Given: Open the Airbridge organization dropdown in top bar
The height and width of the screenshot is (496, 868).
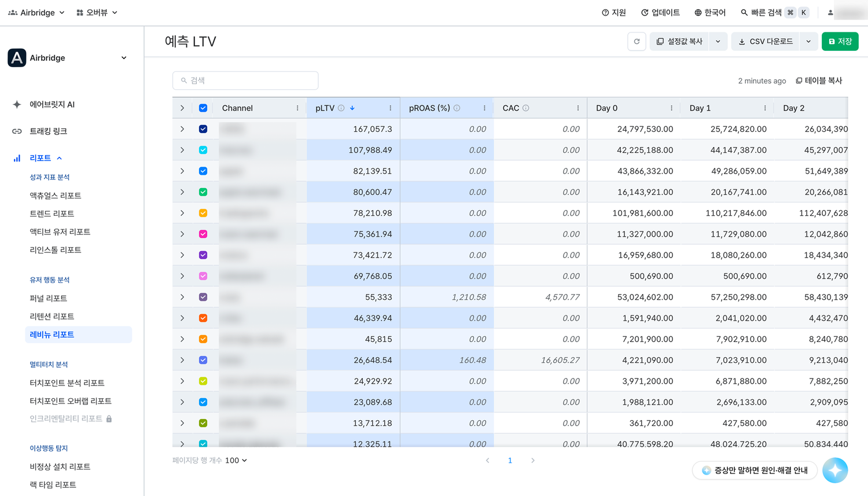Looking at the screenshot, I should (36, 13).
